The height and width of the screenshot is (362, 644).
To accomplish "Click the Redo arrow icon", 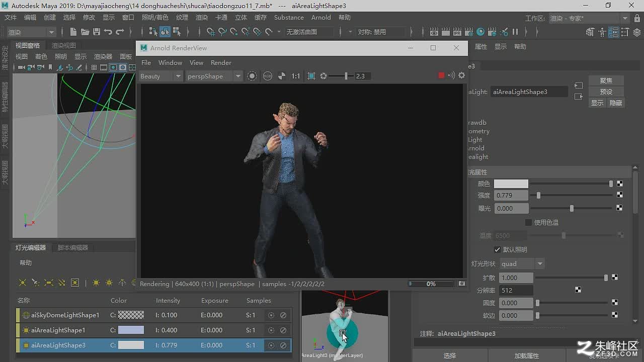I will (120, 32).
